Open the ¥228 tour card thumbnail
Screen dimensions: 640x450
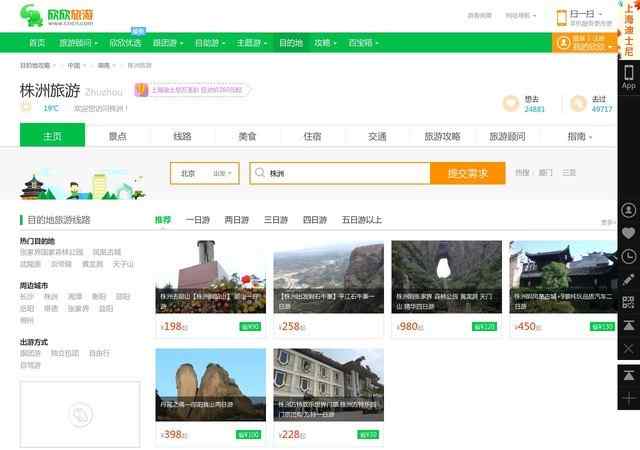click(x=329, y=385)
